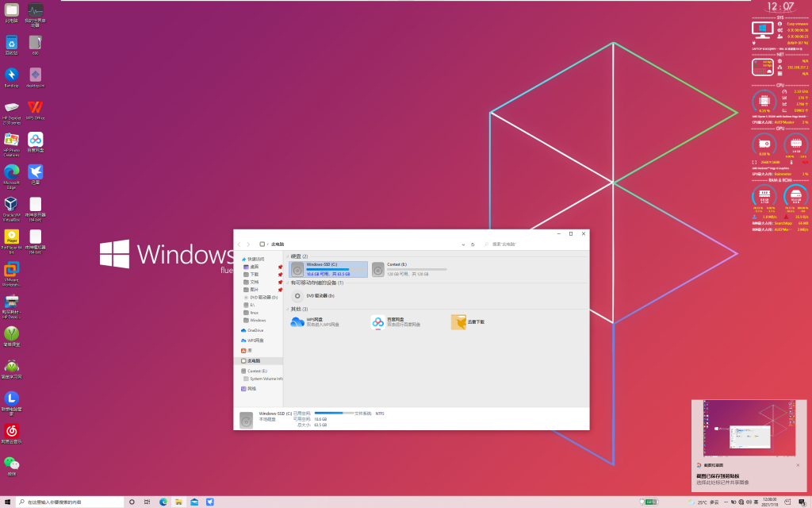Open the 百度网盘 item in File Explorer
812x508 pixels.
(x=396, y=322)
